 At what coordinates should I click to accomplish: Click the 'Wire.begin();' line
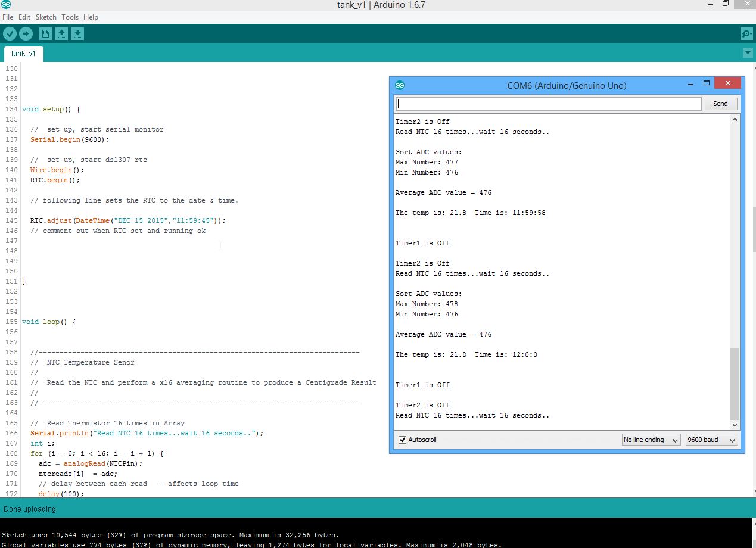click(57, 170)
